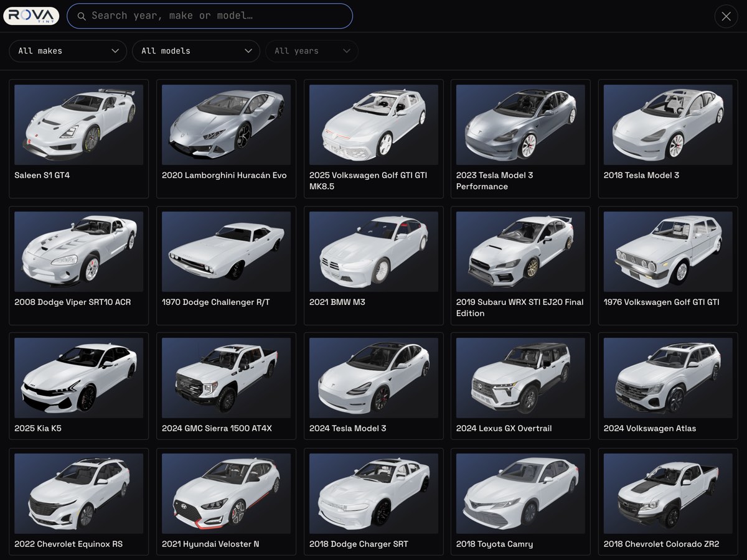
Task: Focus the year, make or model search field
Action: click(210, 16)
